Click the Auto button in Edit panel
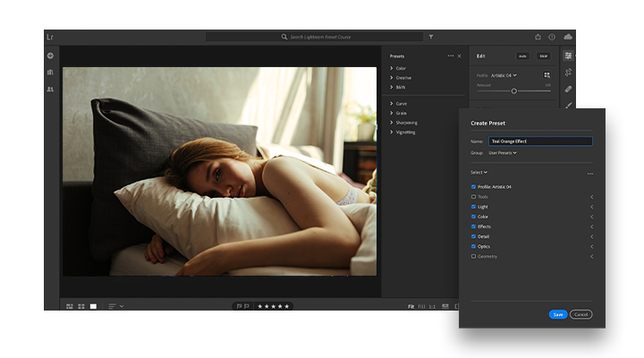This screenshot has width=644, height=358. pos(522,55)
